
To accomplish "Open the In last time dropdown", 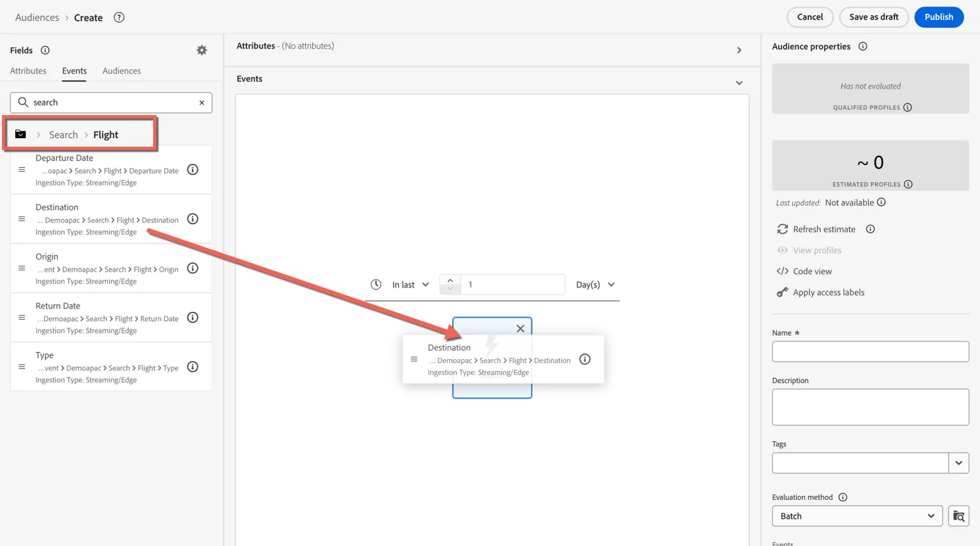I will (411, 285).
